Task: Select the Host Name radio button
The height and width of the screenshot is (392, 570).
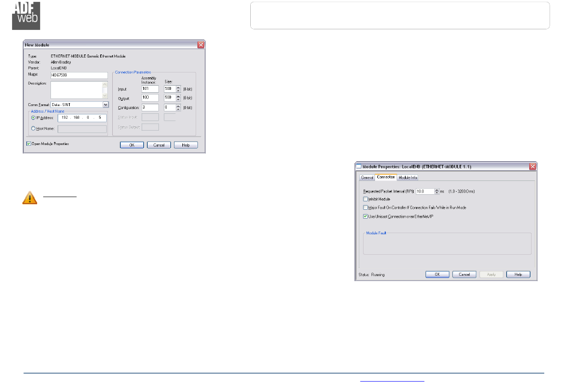Action: [34, 128]
